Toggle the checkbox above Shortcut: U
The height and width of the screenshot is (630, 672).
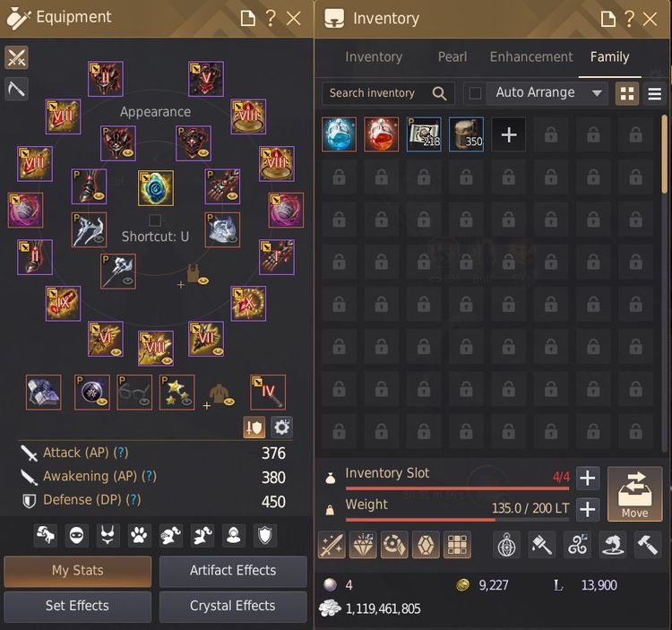[155, 220]
